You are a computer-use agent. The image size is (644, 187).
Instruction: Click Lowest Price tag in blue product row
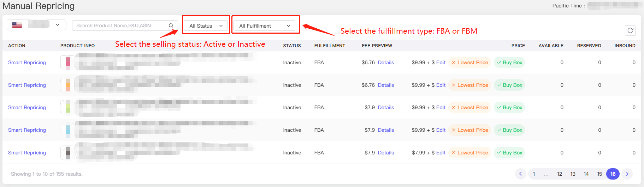point(470,130)
